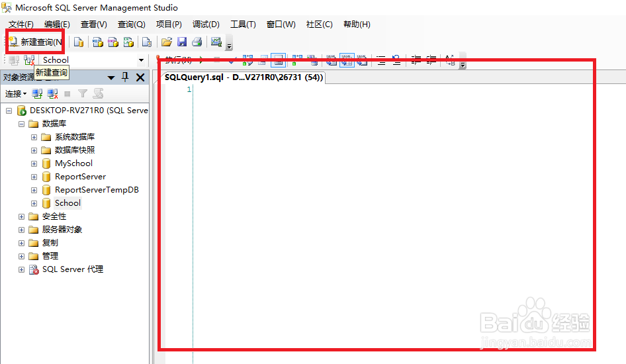
Task: Open the 查看(V) View menu
Action: tap(94, 24)
